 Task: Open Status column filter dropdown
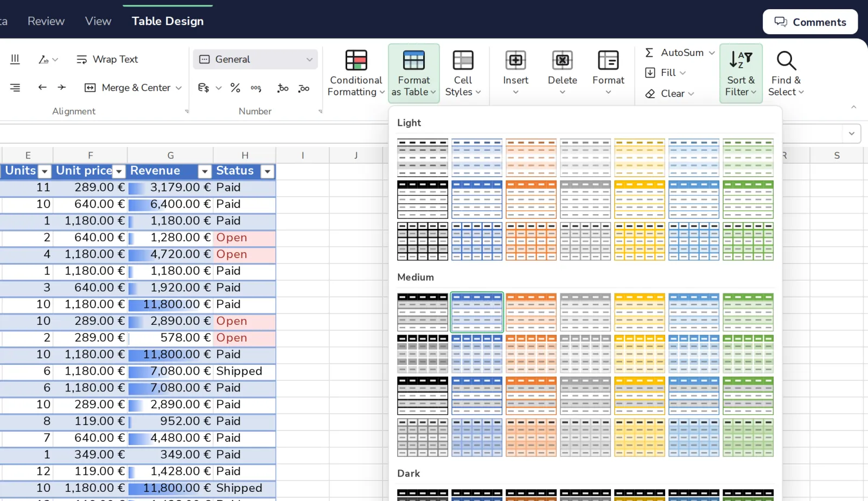pos(267,172)
